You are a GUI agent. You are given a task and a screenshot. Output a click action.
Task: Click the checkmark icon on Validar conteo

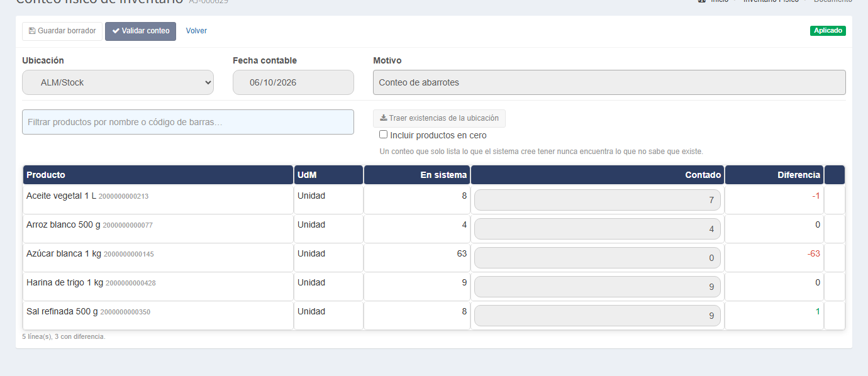[x=116, y=31]
